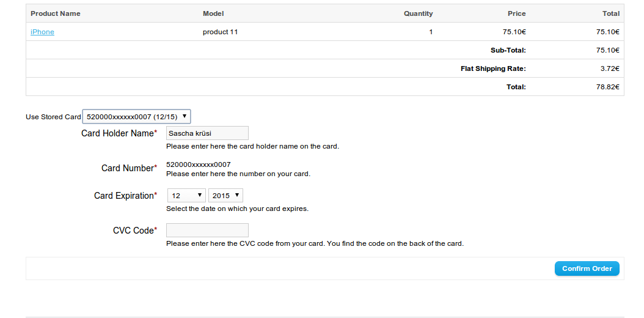
Task: Click the product 11 model cell
Action: (220, 32)
